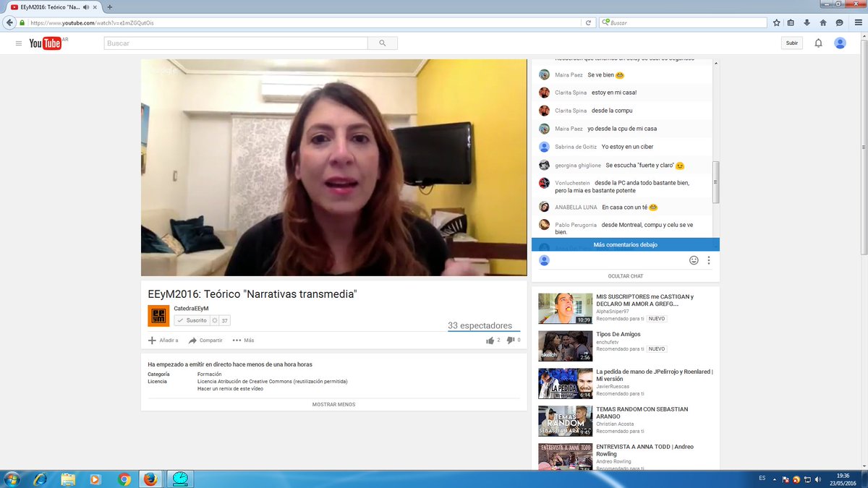The height and width of the screenshot is (488, 868).
Task: Click the enchufetv channel name
Action: tap(609, 341)
